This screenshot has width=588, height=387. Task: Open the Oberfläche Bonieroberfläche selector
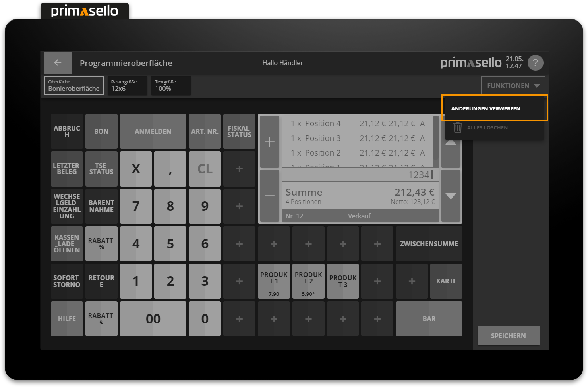coord(74,86)
